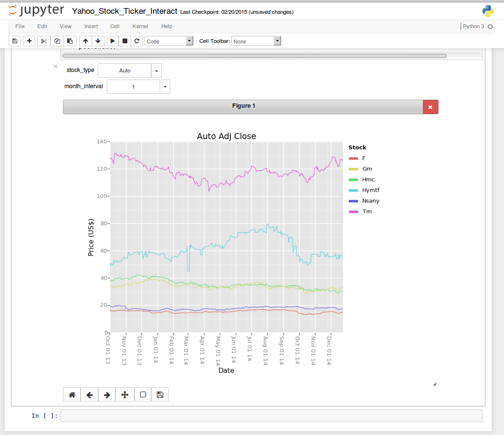Download the figure using the save icon
This screenshot has width=504, height=435.
(x=160, y=395)
